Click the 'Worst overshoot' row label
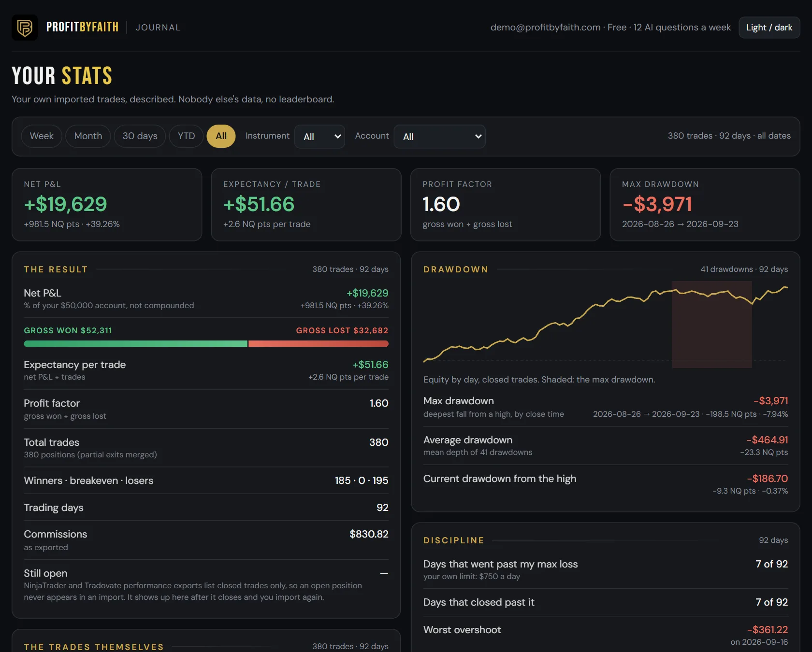 462,630
